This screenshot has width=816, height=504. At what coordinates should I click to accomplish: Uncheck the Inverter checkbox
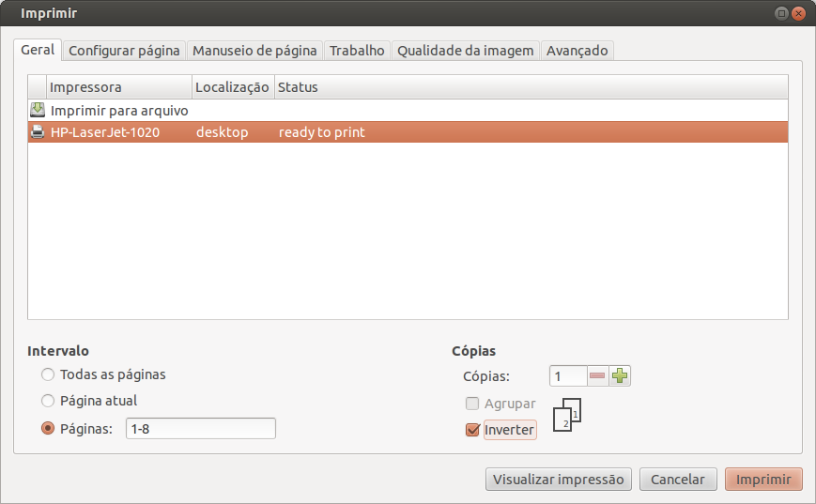472,430
